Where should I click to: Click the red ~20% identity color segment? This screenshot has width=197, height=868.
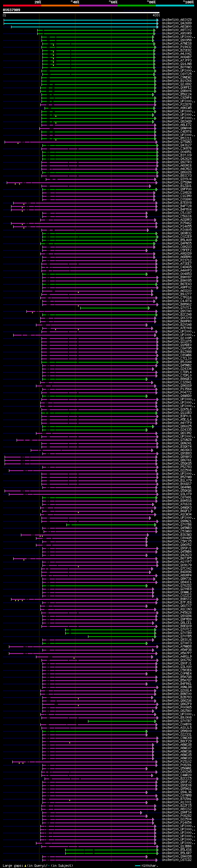(x=22, y=6)
